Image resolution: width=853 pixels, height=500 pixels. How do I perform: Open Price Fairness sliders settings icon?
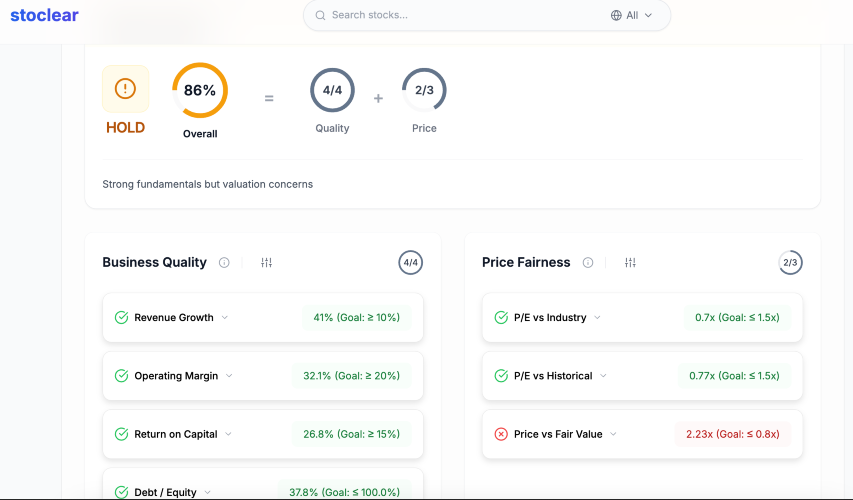(630, 263)
